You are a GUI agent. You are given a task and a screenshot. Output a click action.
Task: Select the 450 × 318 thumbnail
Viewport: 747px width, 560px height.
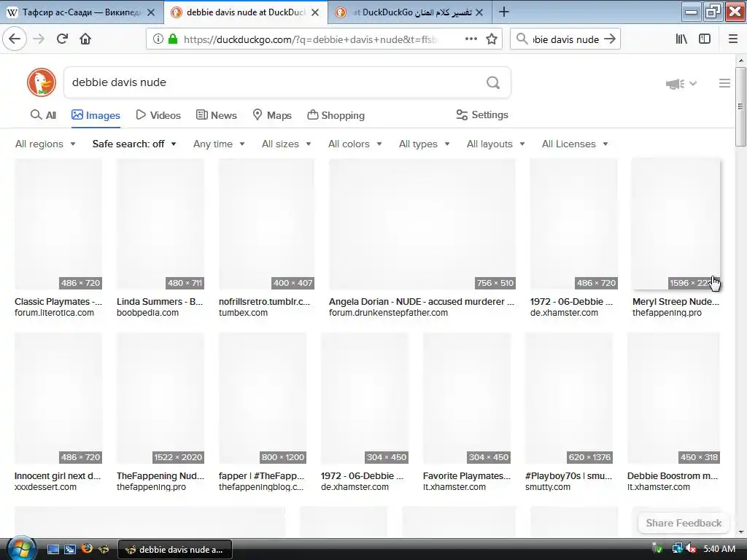click(x=673, y=398)
